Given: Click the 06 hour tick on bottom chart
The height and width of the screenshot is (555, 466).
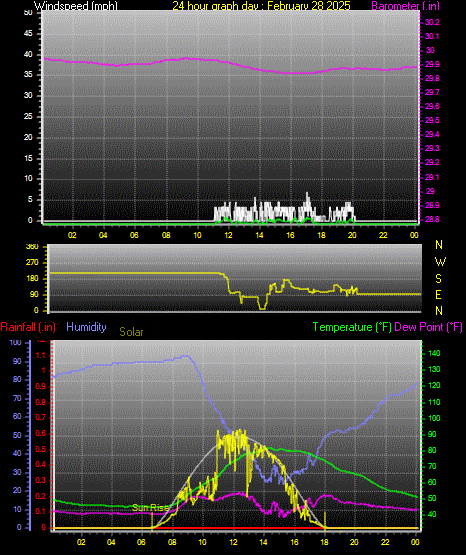Looking at the screenshot, I should pyautogui.click(x=141, y=542).
